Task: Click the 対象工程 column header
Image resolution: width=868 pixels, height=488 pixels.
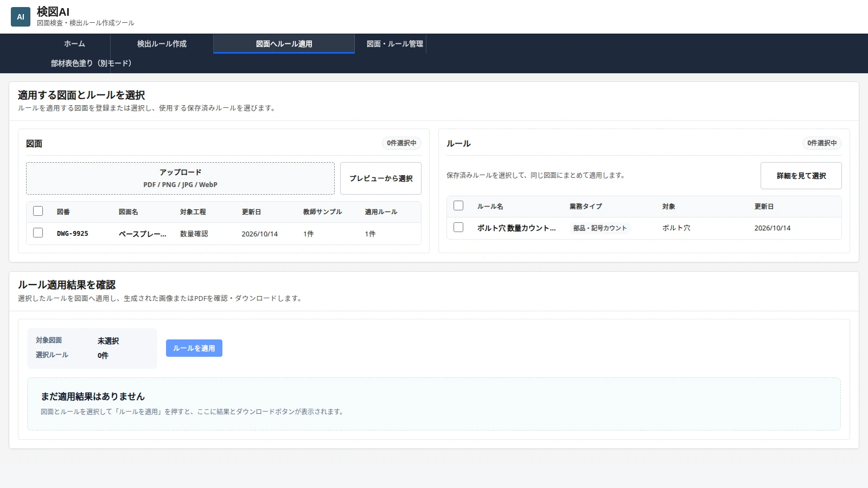Action: [193, 212]
